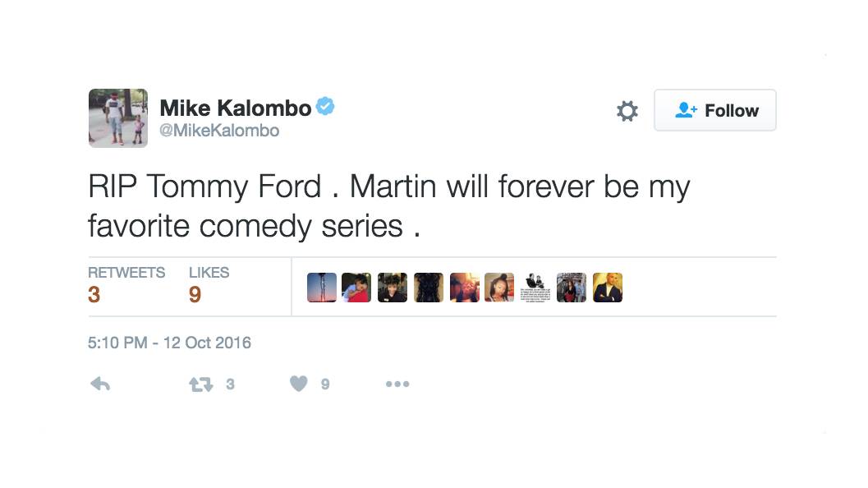Select the last liker avatar, man in suit
The width and height of the screenshot is (868, 488).
tap(608, 288)
